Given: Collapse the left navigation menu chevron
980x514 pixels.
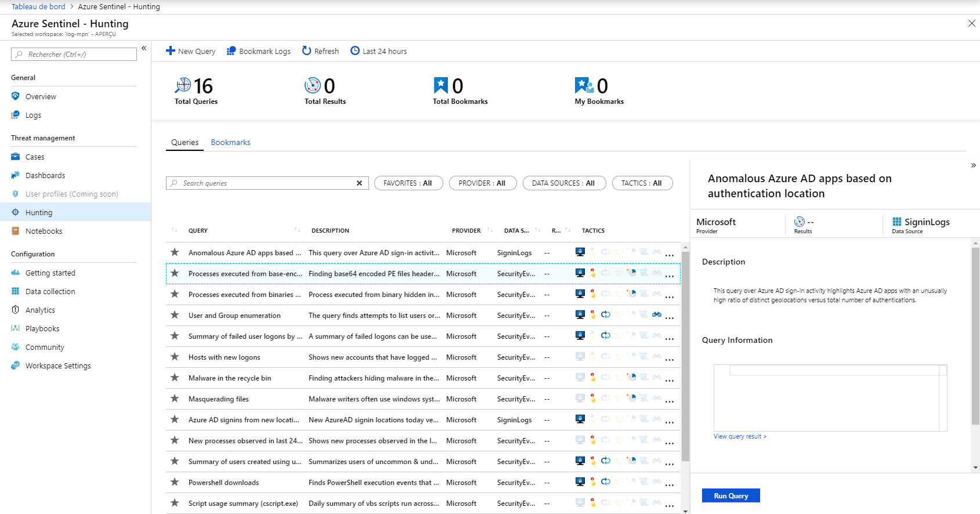Looking at the screenshot, I should 144,48.
